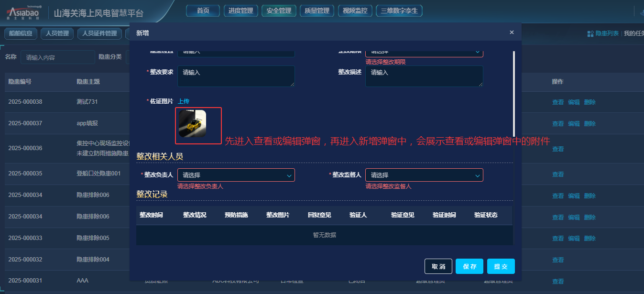Click the 验证状态 column header

486,215
